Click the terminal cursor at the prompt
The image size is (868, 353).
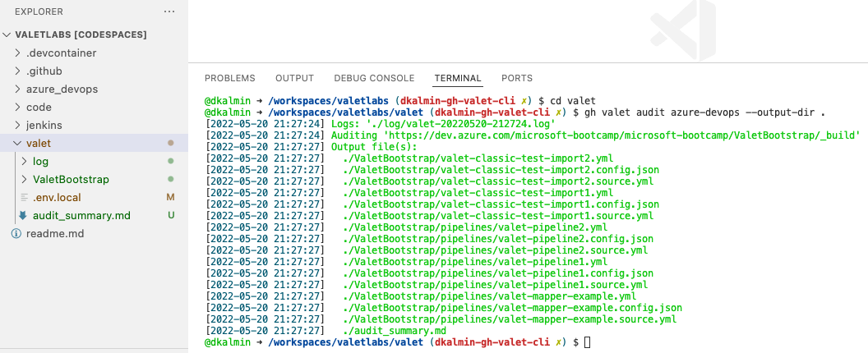588,343
